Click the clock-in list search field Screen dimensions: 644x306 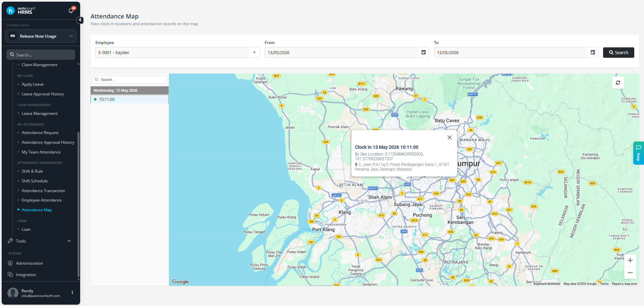coord(129,80)
